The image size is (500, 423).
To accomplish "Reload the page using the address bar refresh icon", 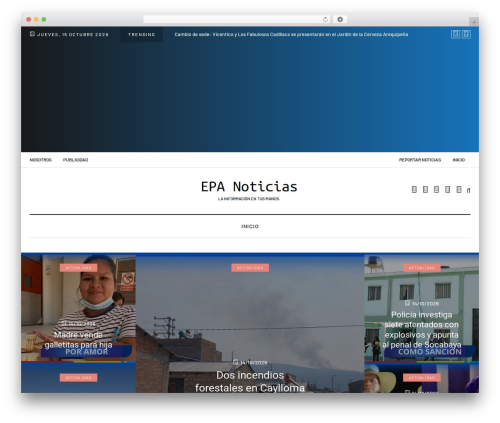I will click(325, 19).
